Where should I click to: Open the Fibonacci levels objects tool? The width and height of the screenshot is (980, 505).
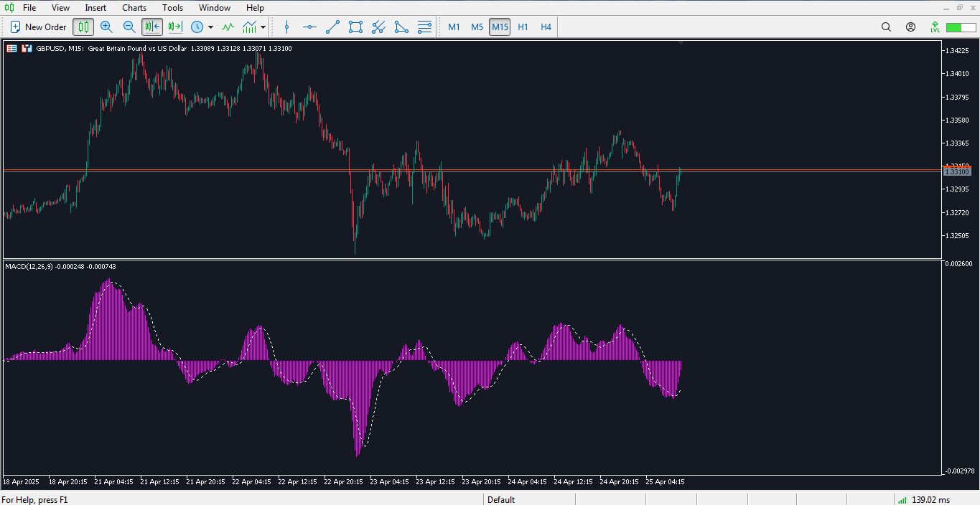tap(424, 27)
